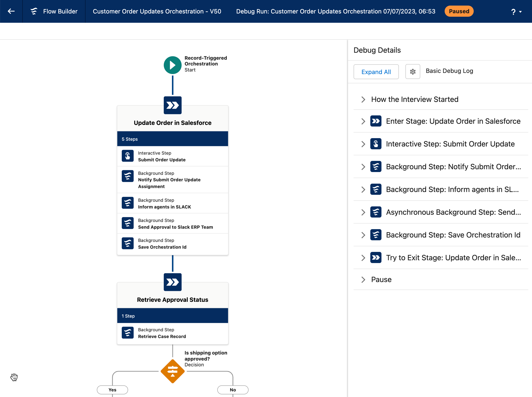Image resolution: width=532 pixels, height=397 pixels.
Task: Select the Update Order in Salesforce stage icon
Action: point(172,105)
